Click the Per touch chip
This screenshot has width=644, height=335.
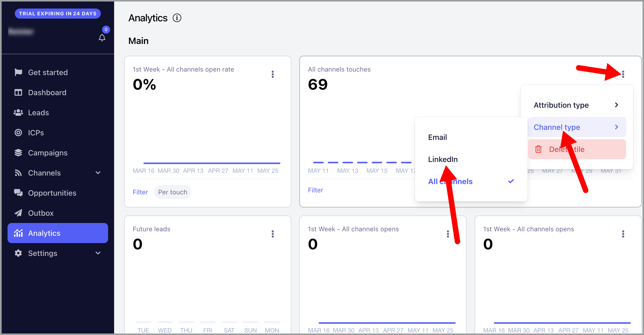pyautogui.click(x=173, y=192)
